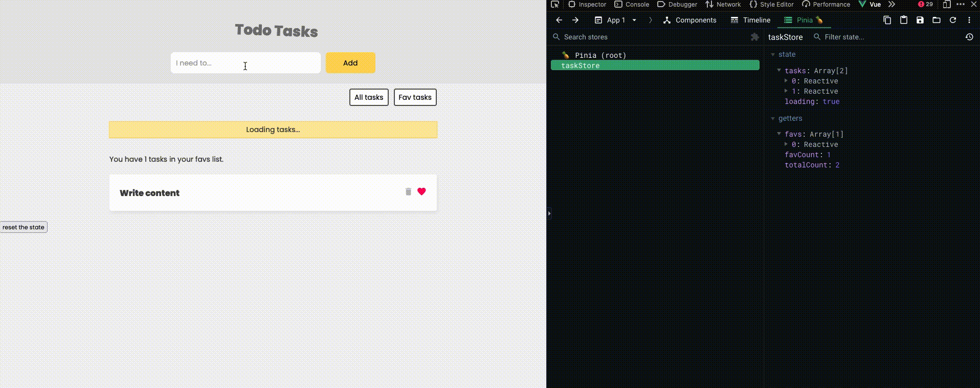Viewport: 980px width, 388px height.
Task: Click the devtools refresh icon
Action: 953,20
